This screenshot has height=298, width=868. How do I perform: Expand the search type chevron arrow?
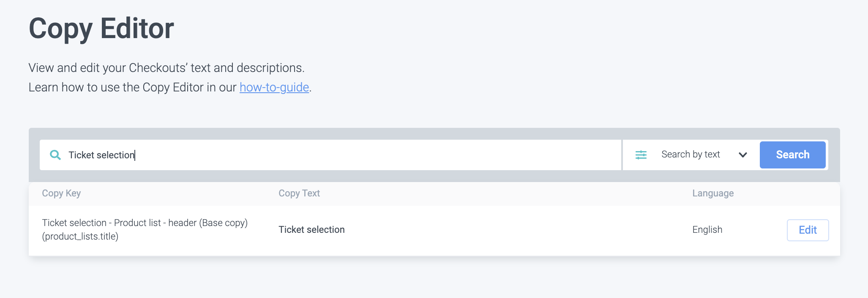(742, 155)
